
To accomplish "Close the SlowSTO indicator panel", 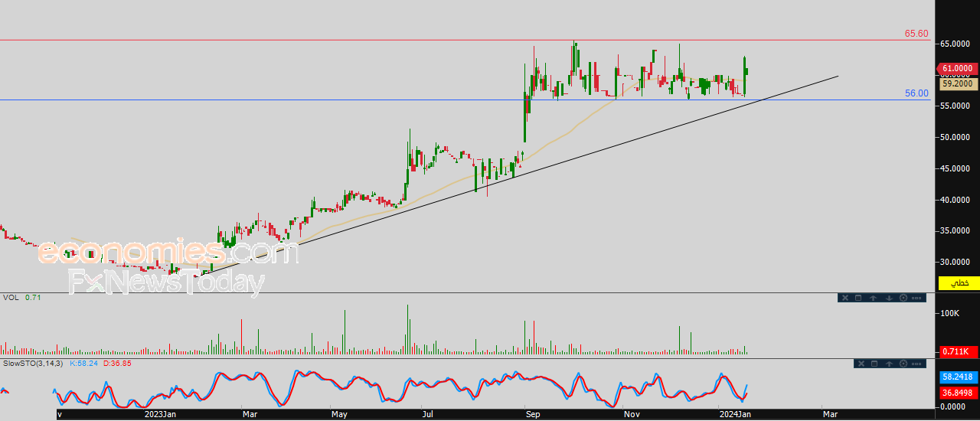I will click(x=861, y=364).
